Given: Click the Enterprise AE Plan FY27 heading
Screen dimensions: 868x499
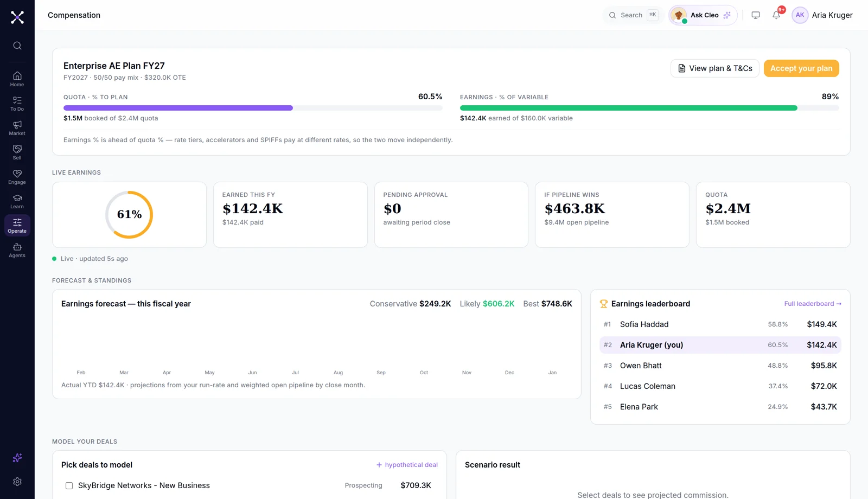Looking at the screenshot, I should (114, 66).
